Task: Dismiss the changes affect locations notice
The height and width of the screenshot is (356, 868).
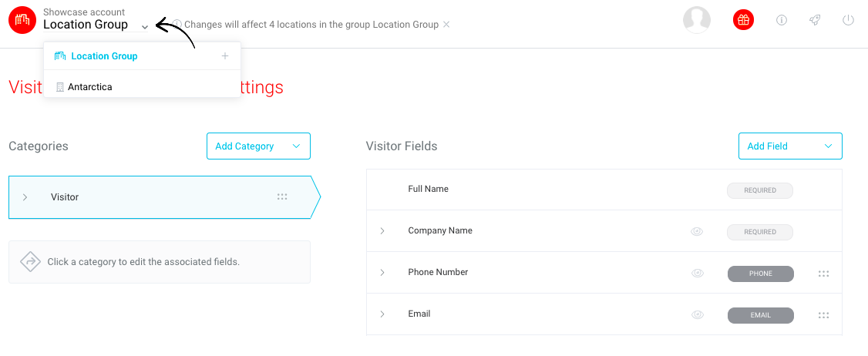Action: point(446,25)
